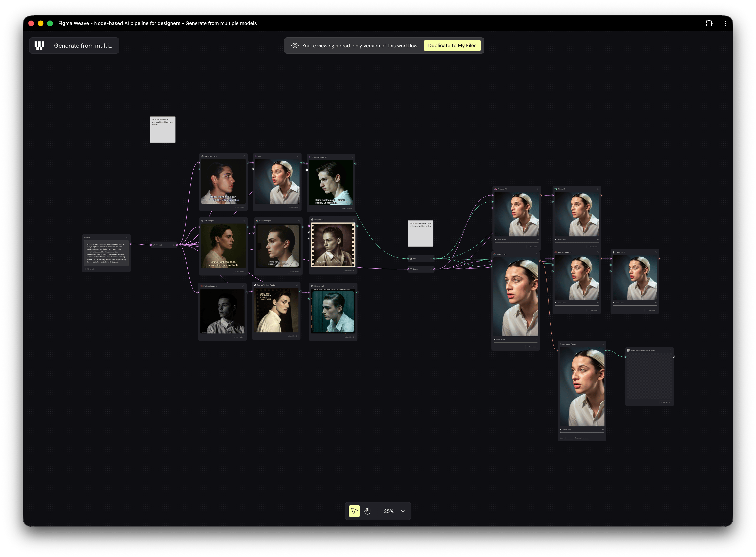Click the Kling Video node's model icon

pyautogui.click(x=556, y=189)
